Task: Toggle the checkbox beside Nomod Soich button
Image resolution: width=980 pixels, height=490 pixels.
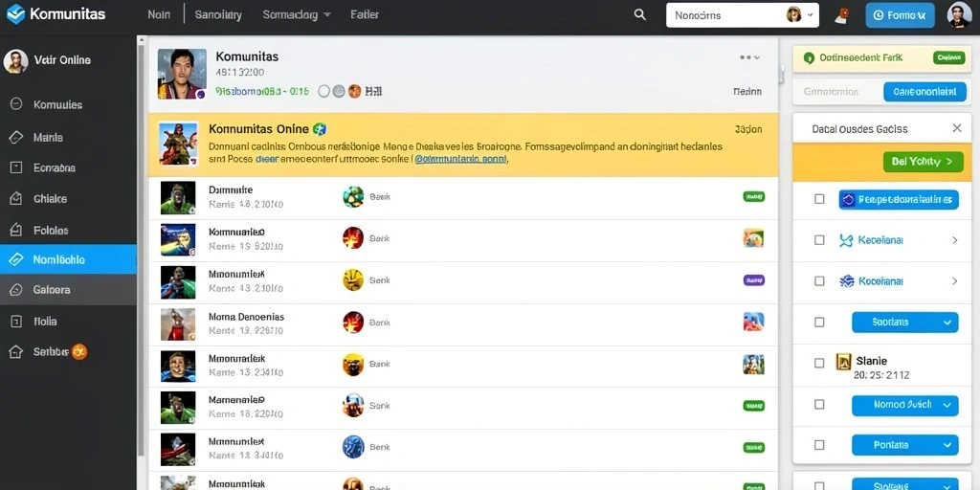Action: (819, 405)
